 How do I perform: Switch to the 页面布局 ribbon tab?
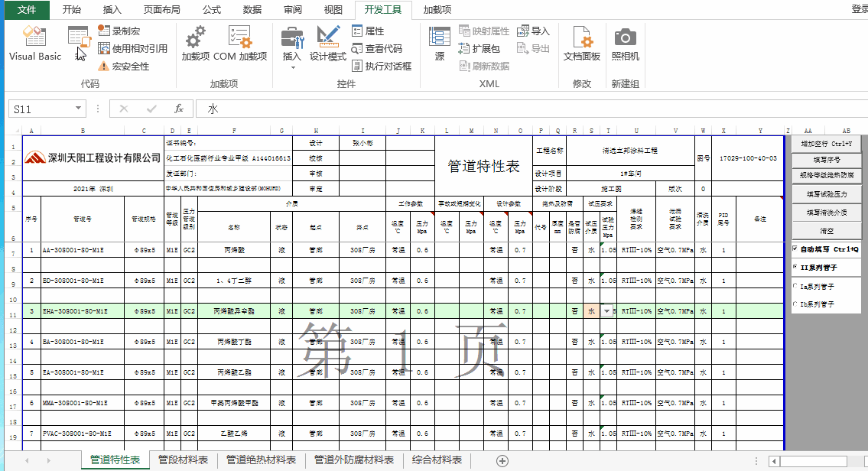coord(161,9)
